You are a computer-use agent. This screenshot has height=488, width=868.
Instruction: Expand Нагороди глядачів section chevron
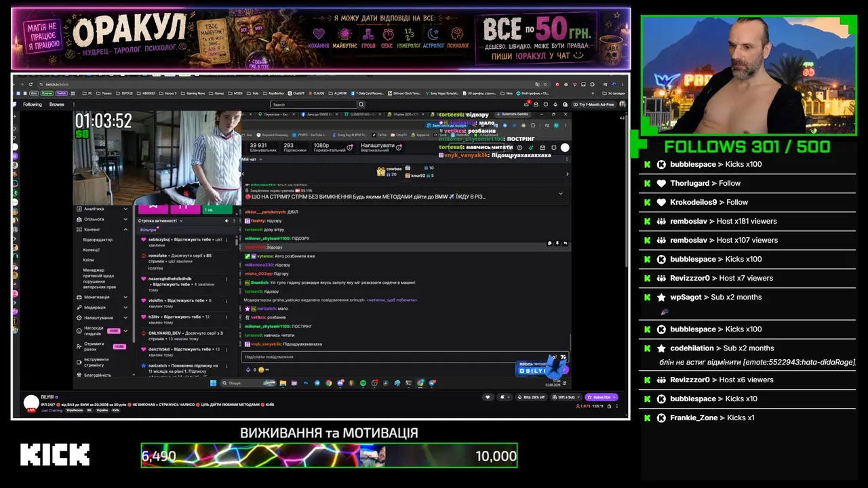(125, 330)
